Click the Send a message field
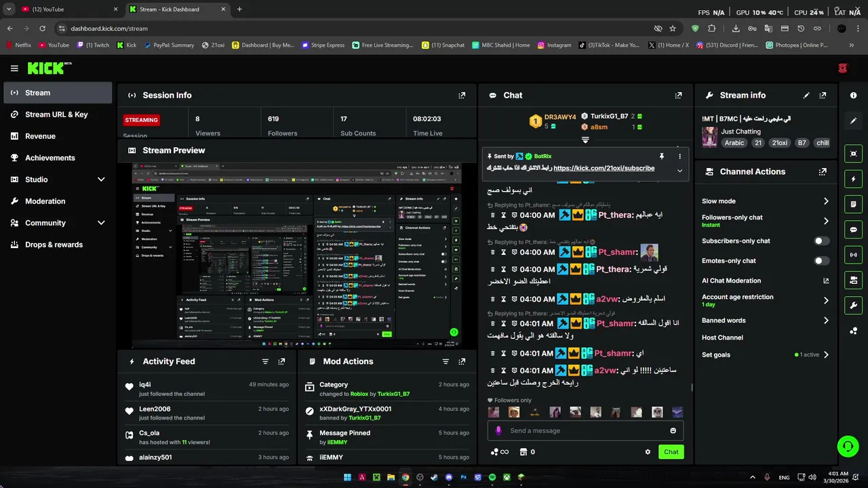Image resolution: width=868 pixels, height=488 pixels. (x=585, y=430)
